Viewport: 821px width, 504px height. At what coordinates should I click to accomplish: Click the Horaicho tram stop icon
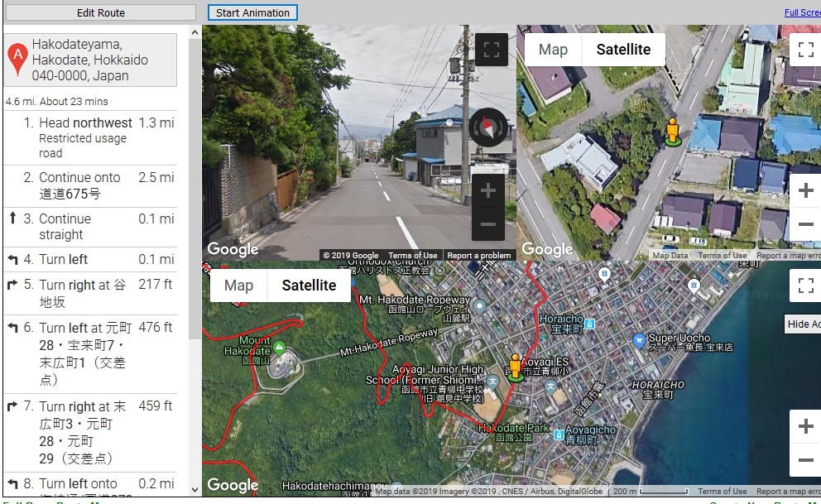[589, 324]
